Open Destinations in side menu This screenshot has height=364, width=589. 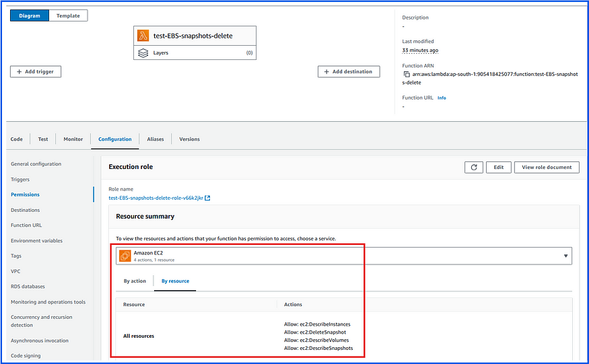click(25, 210)
